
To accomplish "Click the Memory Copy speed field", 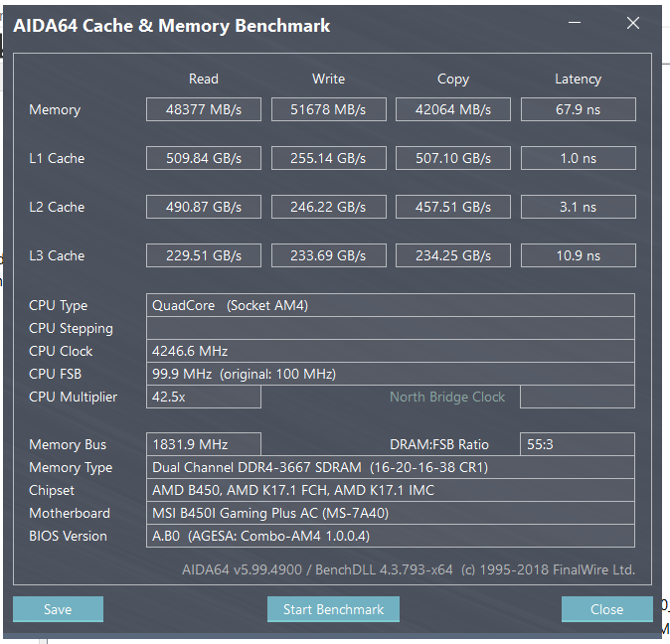I will coord(453,109).
